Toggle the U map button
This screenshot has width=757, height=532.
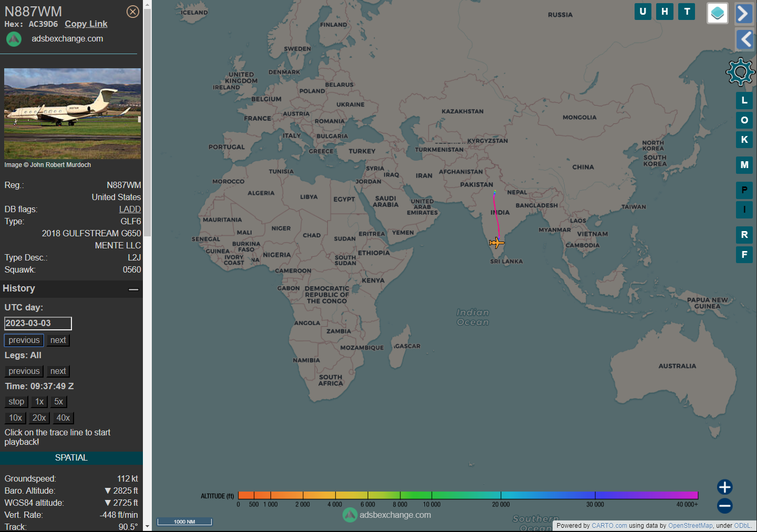tap(643, 12)
